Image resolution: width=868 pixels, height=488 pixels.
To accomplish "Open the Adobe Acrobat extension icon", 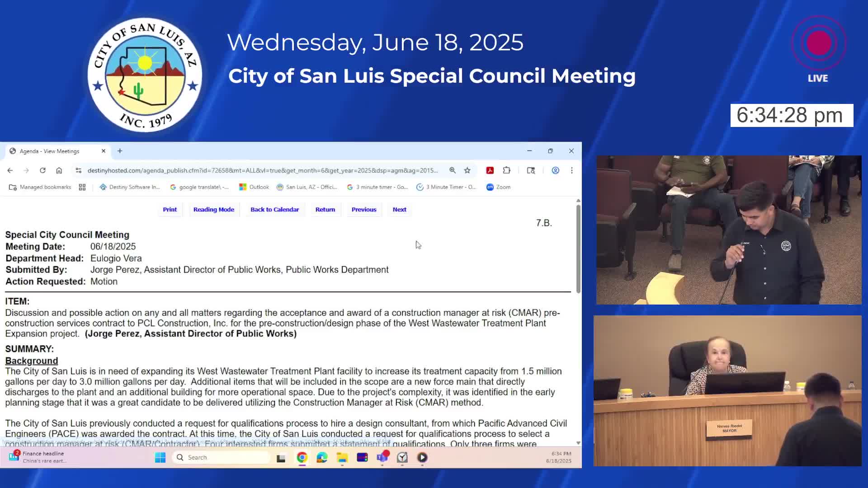I will pos(490,170).
